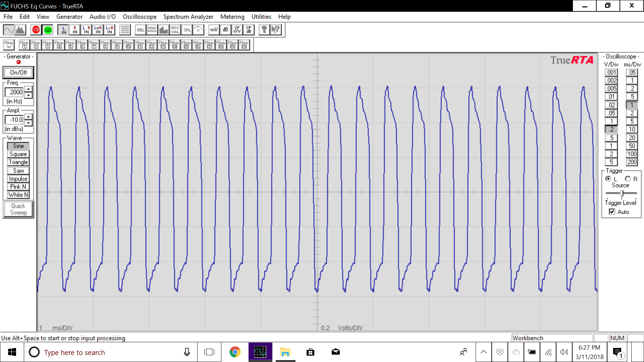Select the L+R IN input icon
The height and width of the screenshot is (362, 644).
98,30
